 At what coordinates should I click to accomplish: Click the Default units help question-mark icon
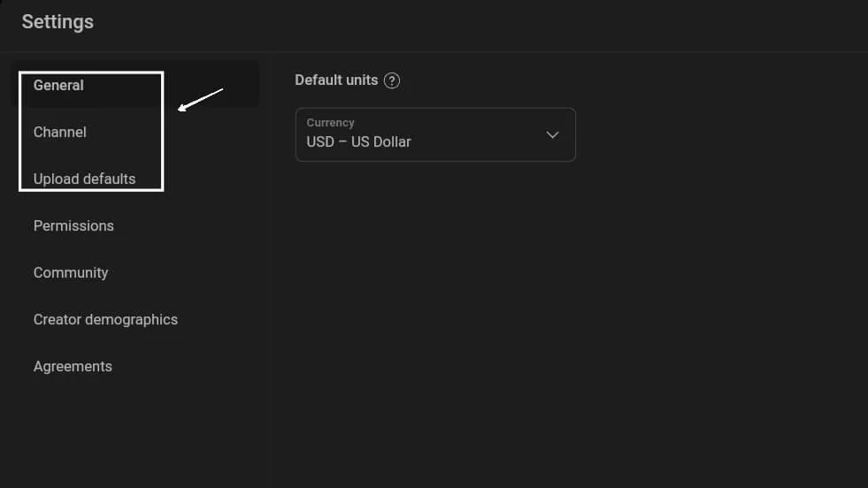[x=391, y=80]
